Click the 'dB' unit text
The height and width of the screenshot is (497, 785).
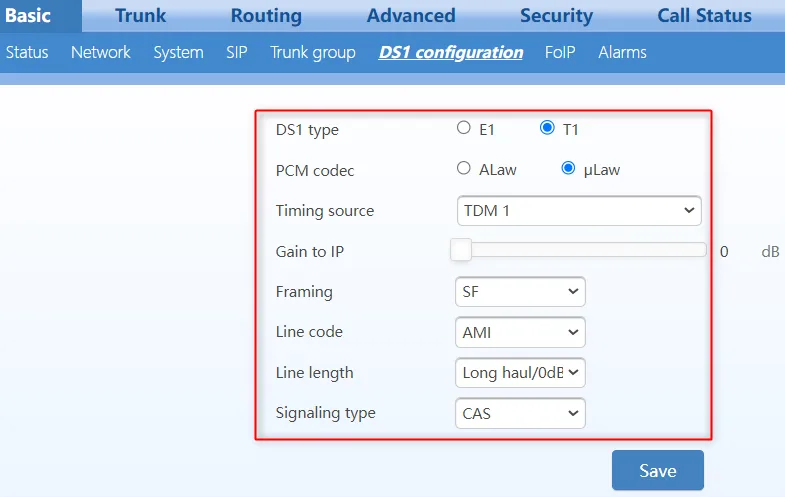(770, 251)
